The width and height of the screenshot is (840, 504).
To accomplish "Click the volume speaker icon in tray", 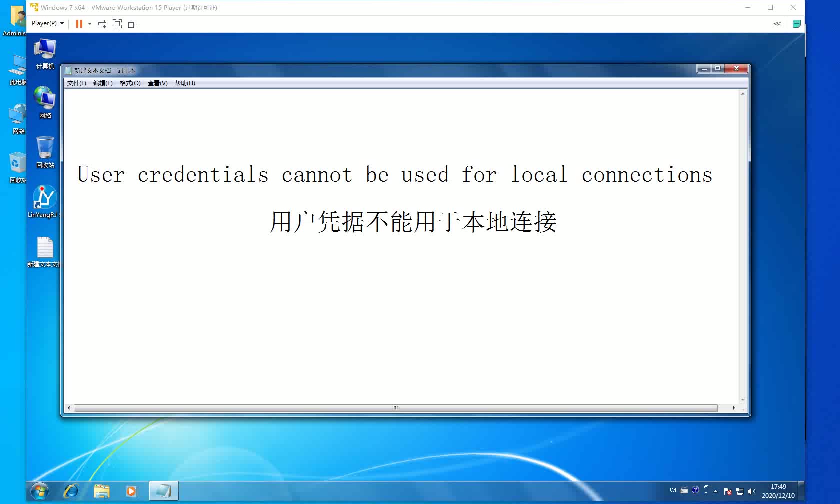I will click(752, 491).
